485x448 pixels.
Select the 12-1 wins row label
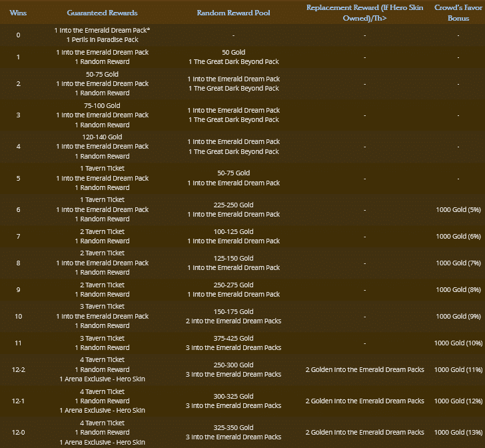coord(18,401)
